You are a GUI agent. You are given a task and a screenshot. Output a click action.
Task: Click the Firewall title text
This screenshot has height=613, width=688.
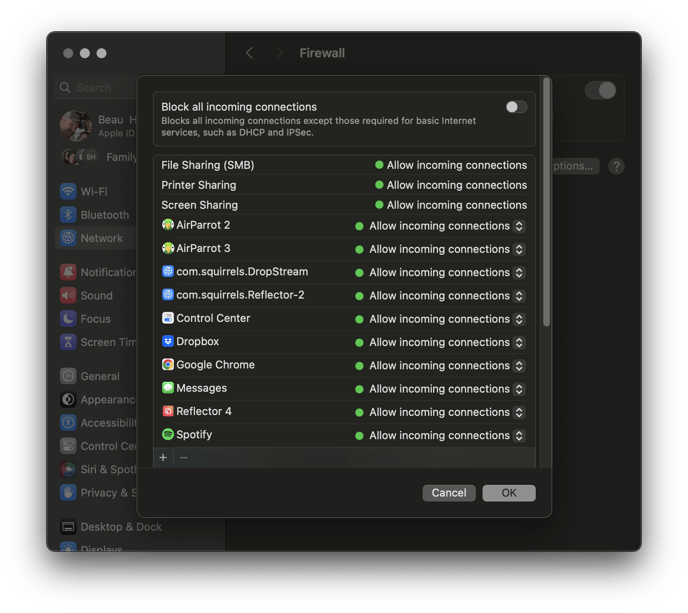click(322, 53)
